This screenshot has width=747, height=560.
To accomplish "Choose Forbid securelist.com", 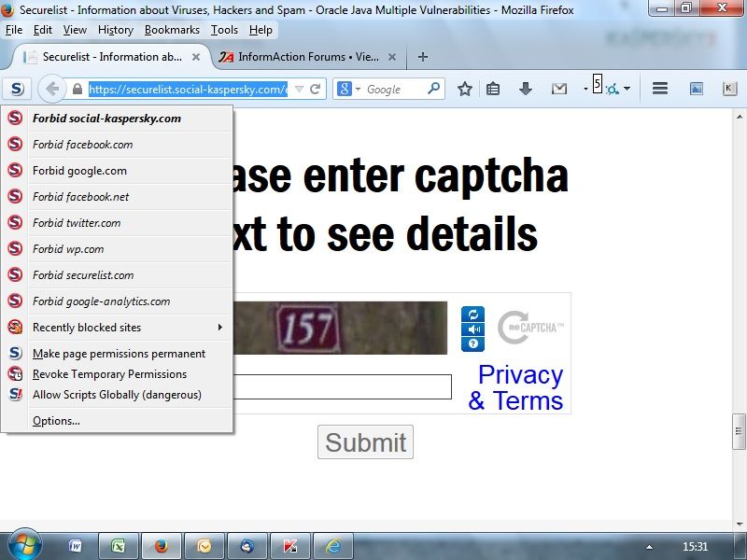I will tap(118, 275).
